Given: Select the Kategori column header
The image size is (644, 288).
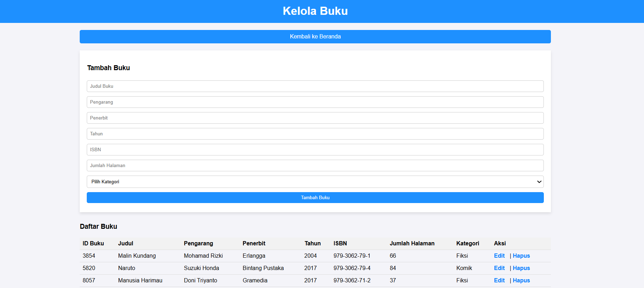Looking at the screenshot, I should [468, 243].
